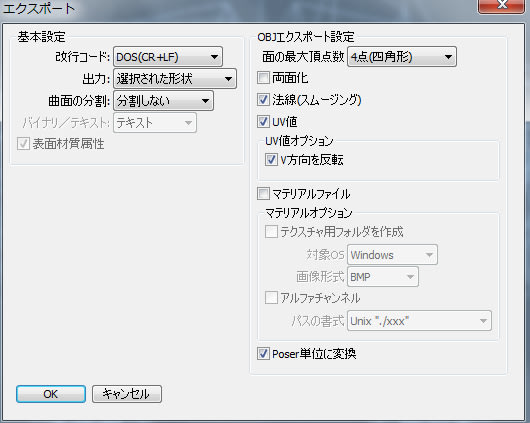Close the エクスポート dialog window
Screen dimensions: 530x423
pos(502,5)
